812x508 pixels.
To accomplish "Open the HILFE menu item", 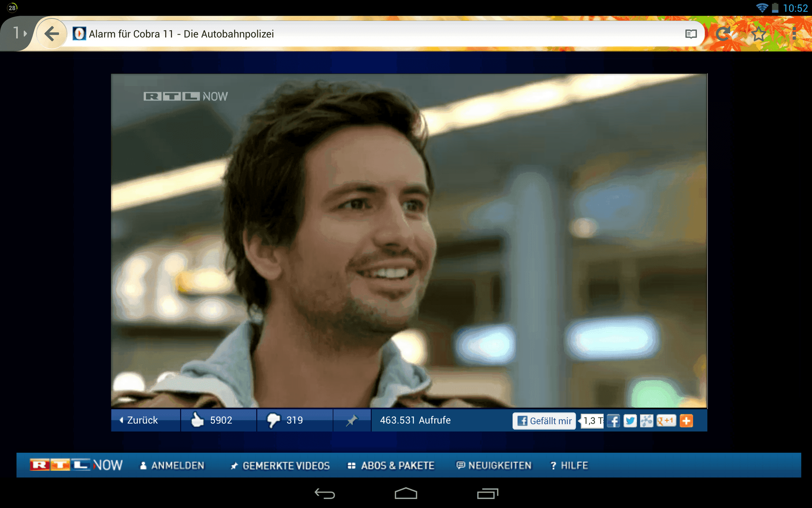I will click(x=569, y=466).
